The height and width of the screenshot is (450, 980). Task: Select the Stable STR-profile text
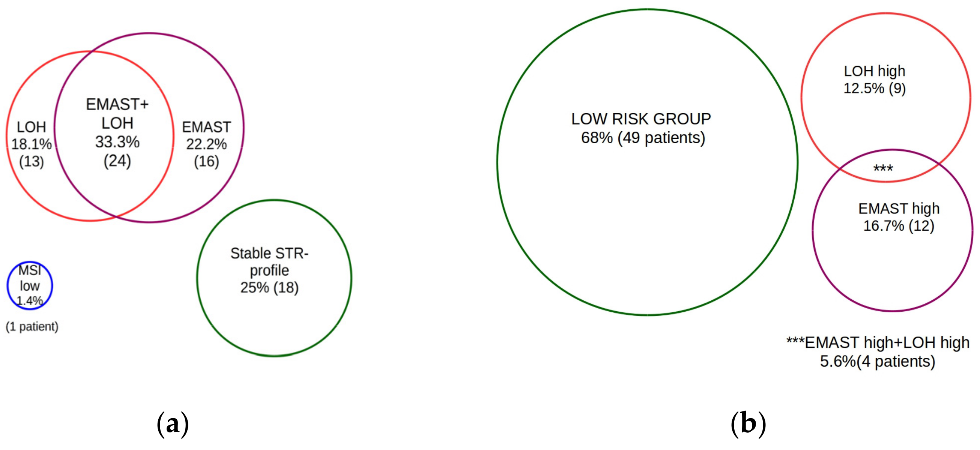269,262
